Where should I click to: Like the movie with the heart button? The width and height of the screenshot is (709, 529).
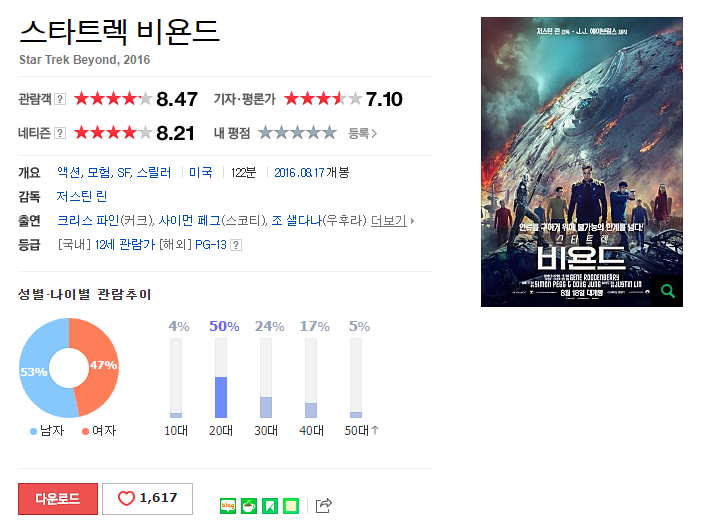[x=147, y=498]
